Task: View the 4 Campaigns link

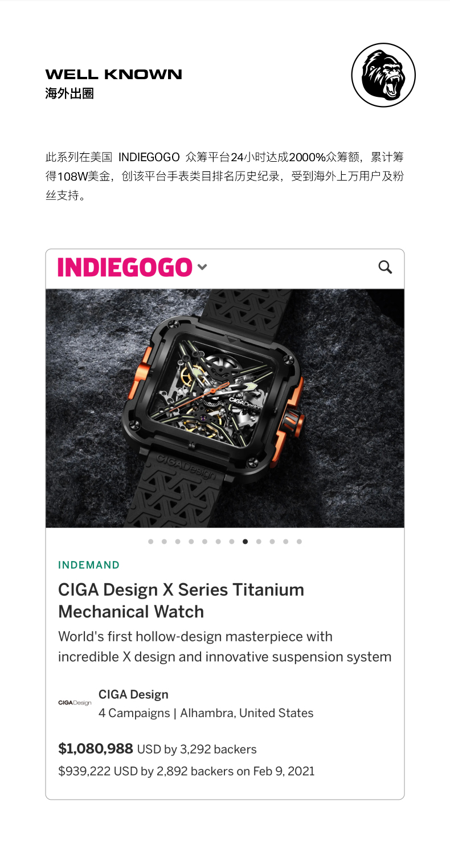Action: [x=134, y=713]
